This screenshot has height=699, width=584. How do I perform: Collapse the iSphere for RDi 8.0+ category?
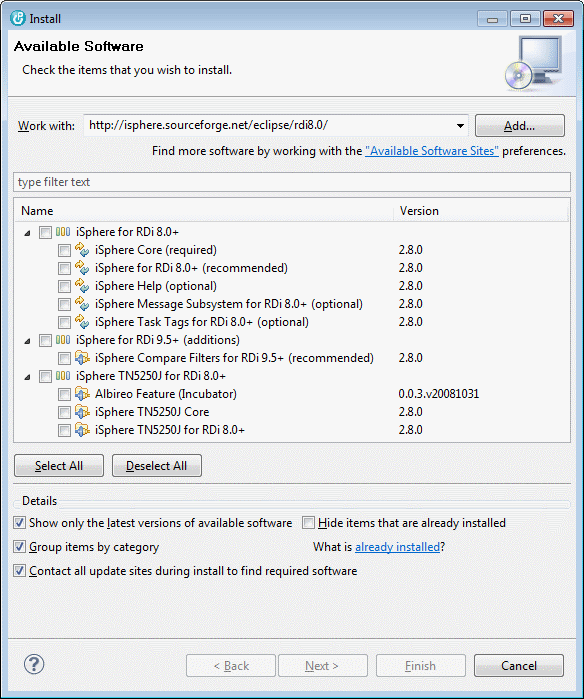[x=28, y=233]
